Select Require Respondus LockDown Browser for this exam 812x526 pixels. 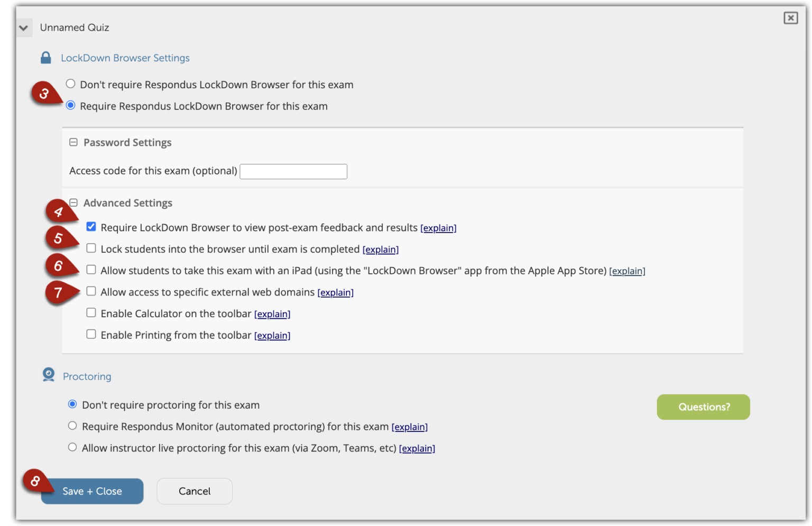pos(70,106)
